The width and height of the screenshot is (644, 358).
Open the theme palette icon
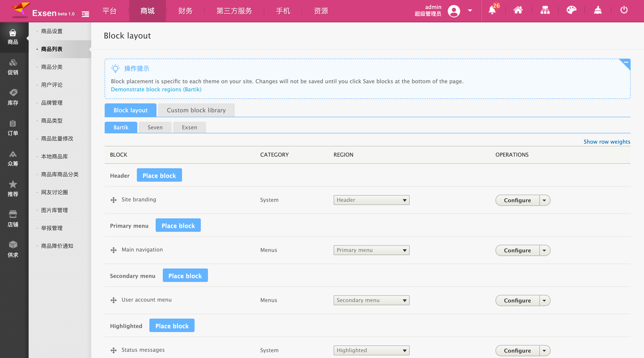571,10
